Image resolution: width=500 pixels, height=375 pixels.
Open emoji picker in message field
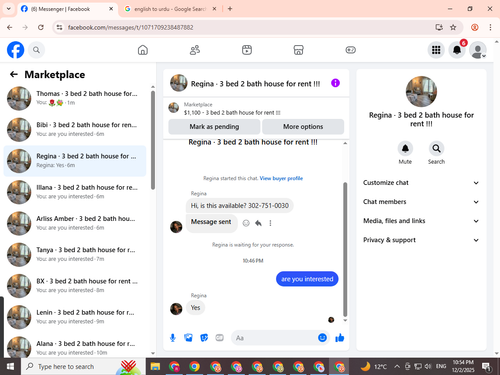tap(322, 338)
